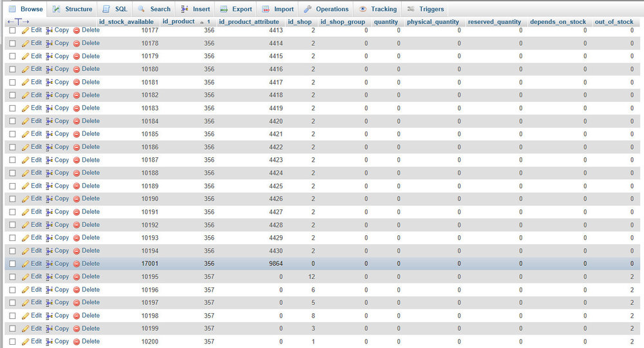Click the red delete icon on row 10194
Screen dimensions: 644x348
77,251
